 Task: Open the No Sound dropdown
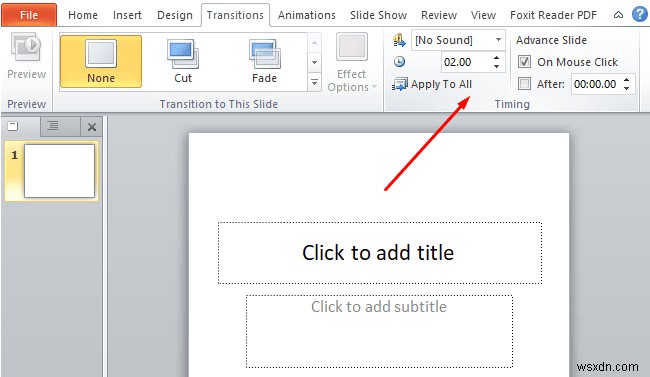[498, 40]
